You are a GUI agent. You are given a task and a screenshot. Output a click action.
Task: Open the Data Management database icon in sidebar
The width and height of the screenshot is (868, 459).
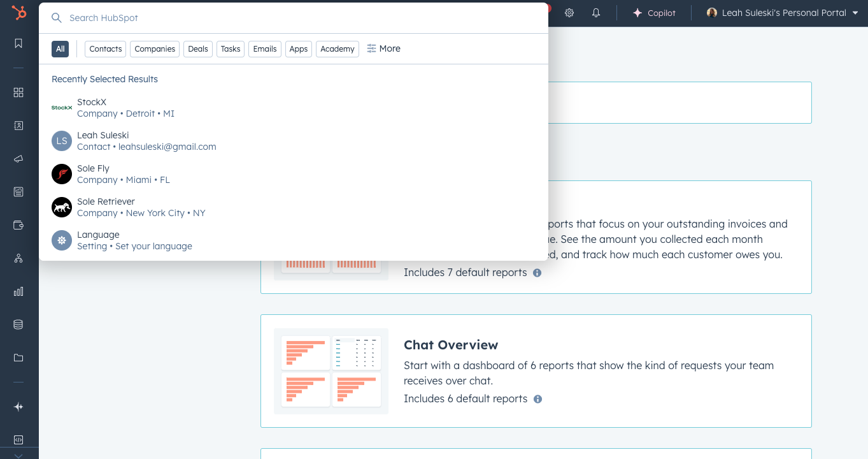[18, 324]
